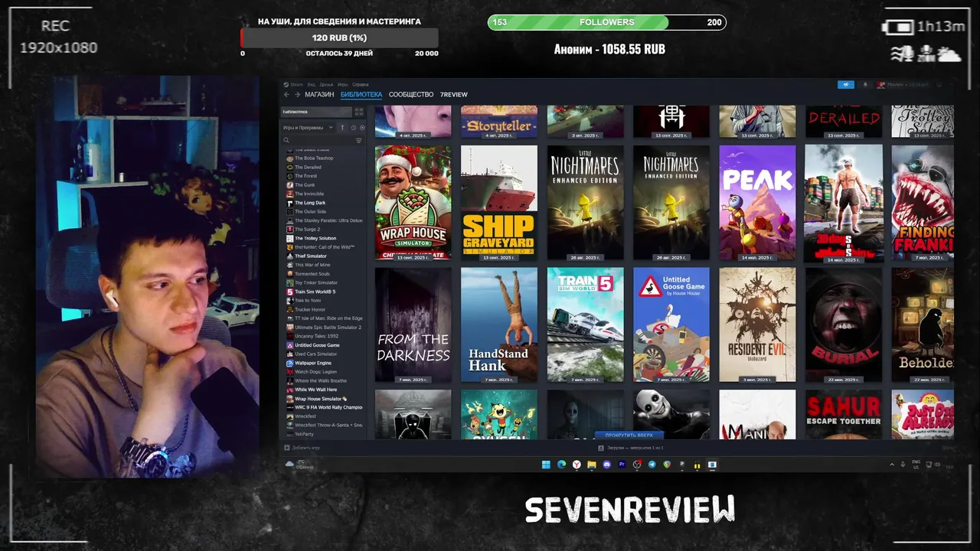Open the Справка menu
The image size is (980, 551).
[x=361, y=84]
